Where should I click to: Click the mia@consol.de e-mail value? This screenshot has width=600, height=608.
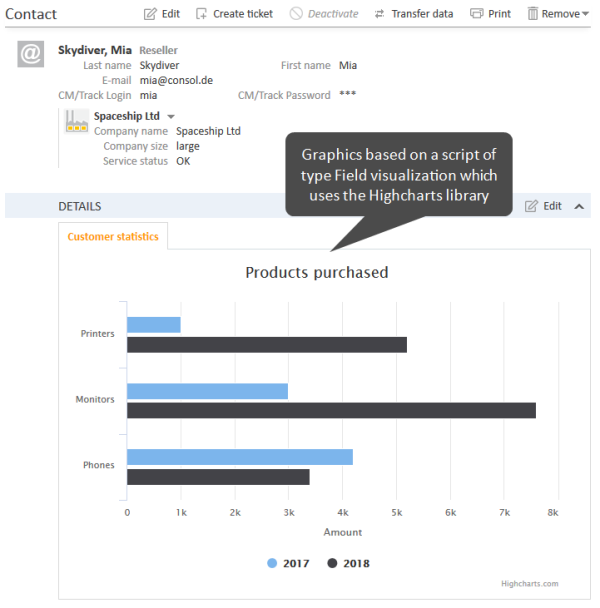(x=176, y=80)
